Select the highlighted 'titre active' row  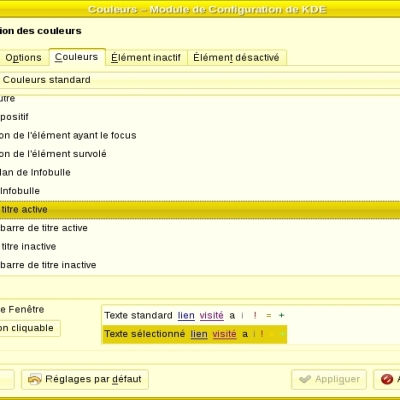[x=200, y=210]
